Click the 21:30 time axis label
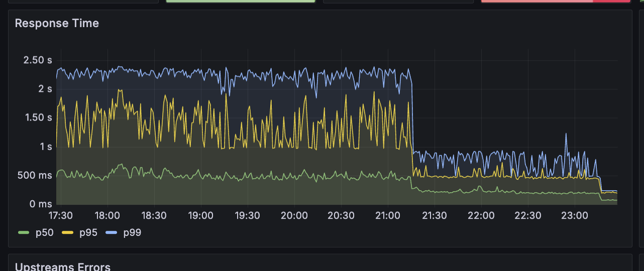The width and height of the screenshot is (644, 271). coord(434,215)
